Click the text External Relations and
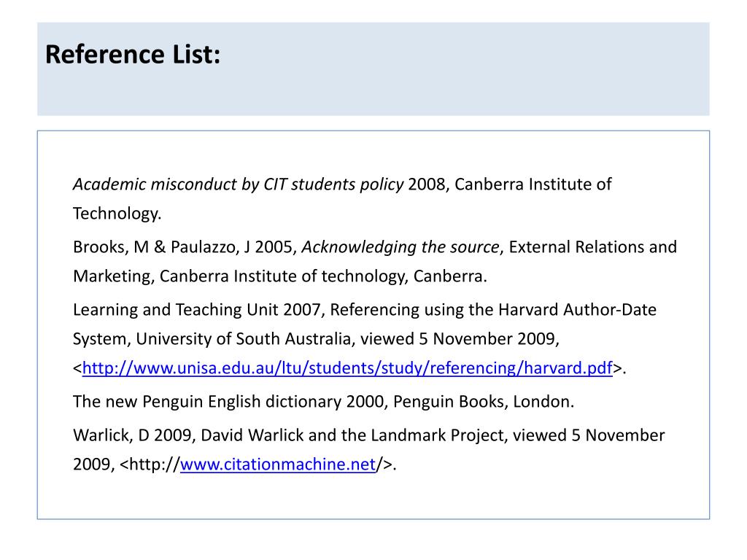This screenshot has height=560, width=747. pyautogui.click(x=592, y=247)
